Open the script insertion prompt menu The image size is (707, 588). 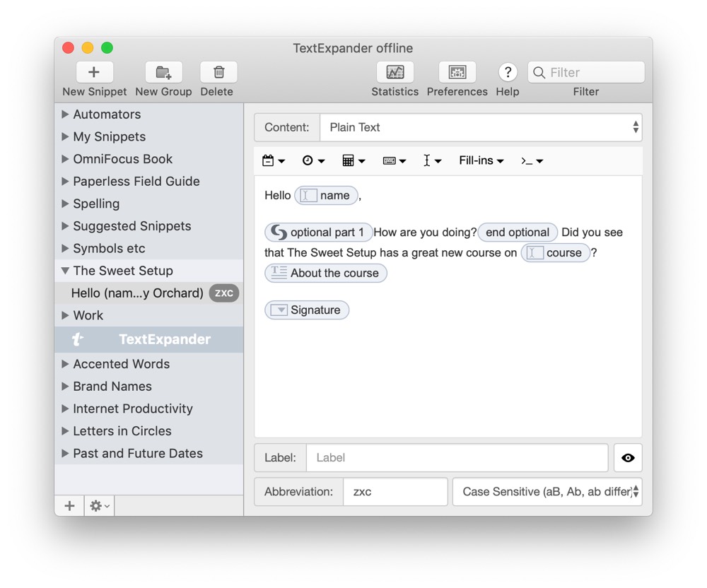click(x=532, y=160)
